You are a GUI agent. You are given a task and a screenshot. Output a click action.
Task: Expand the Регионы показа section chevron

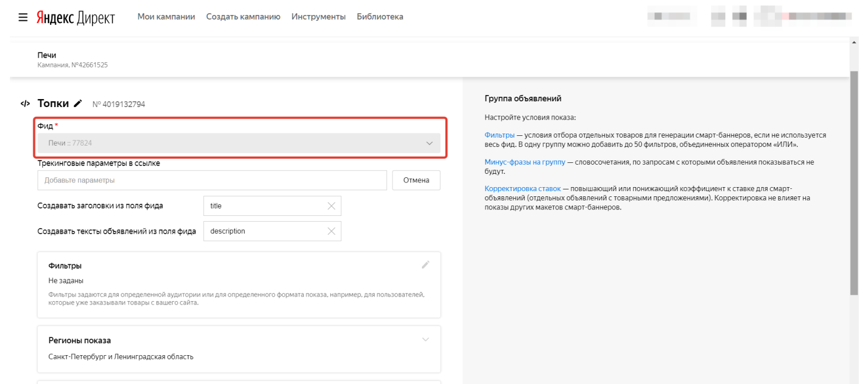(425, 340)
